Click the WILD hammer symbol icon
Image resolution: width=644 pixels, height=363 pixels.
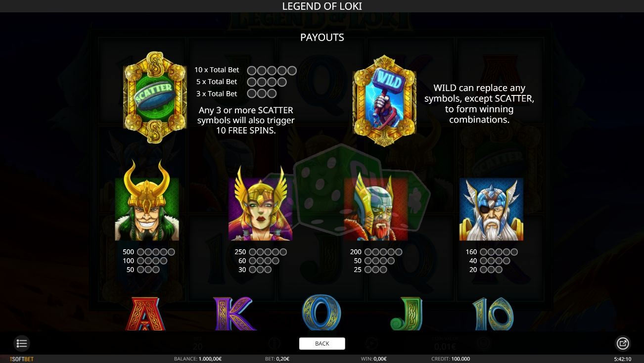[384, 100]
